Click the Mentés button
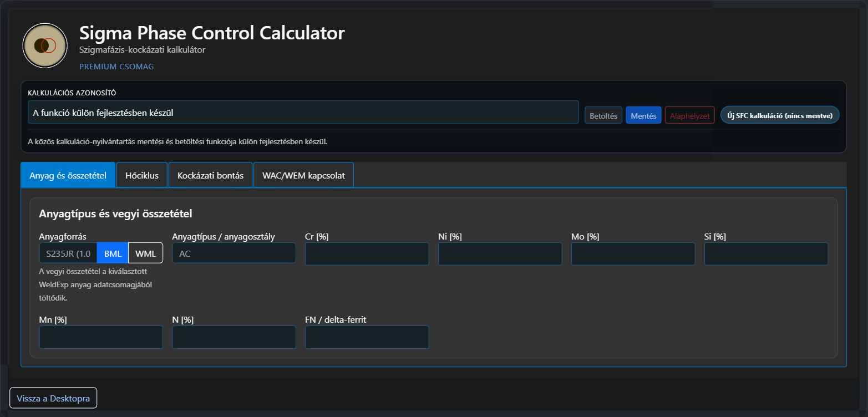868x417 pixels. coord(643,115)
